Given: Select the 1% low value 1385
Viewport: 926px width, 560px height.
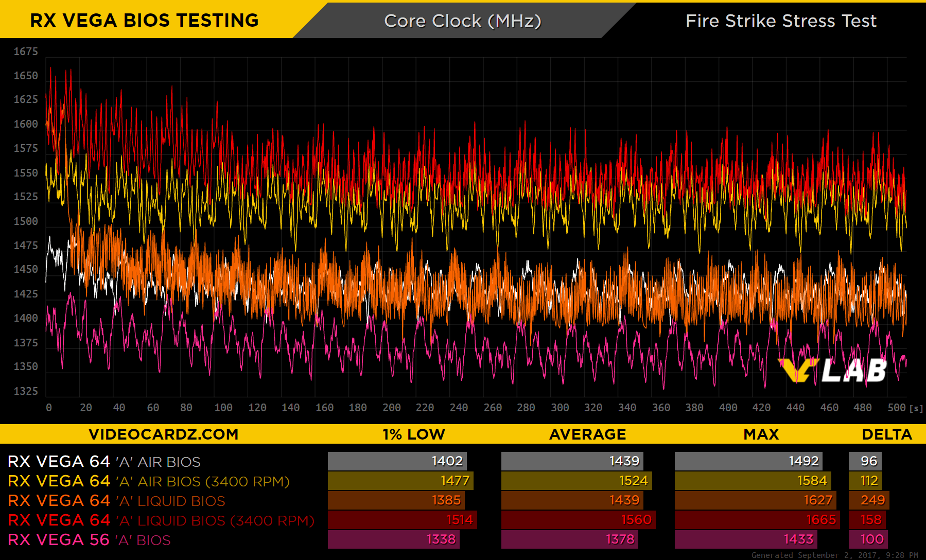Looking at the screenshot, I should click(446, 500).
